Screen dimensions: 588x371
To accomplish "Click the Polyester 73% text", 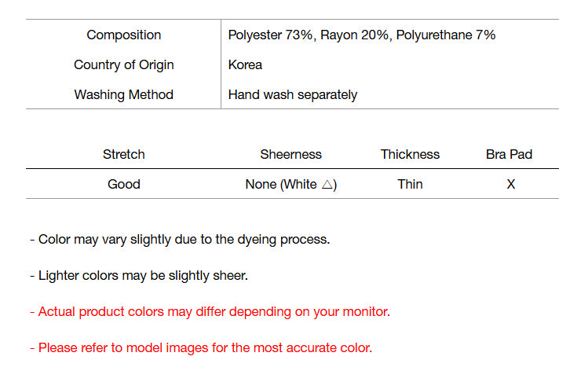I will coord(269,35).
